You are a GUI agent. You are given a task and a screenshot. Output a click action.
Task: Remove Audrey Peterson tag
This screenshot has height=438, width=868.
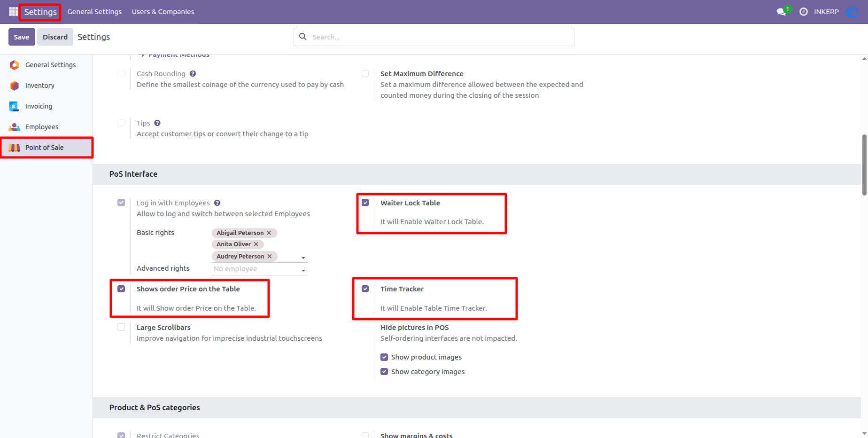pos(270,257)
